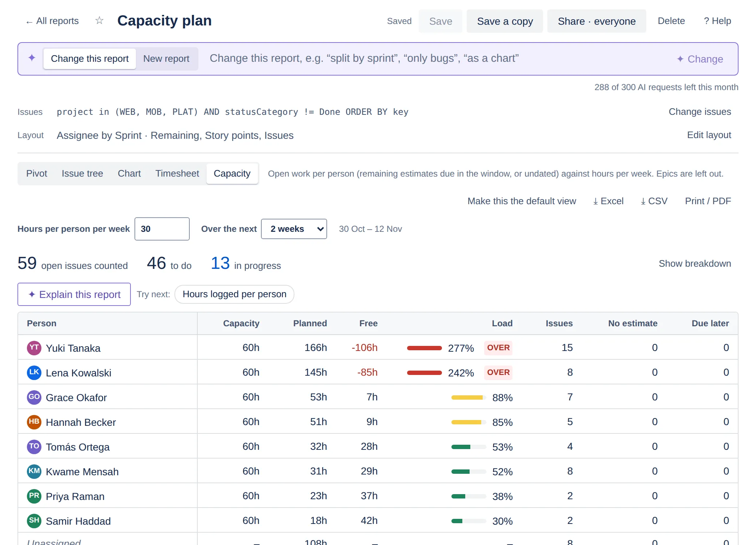Switch to the Issue tree tab
Screen dimensions: 756x545
point(83,174)
